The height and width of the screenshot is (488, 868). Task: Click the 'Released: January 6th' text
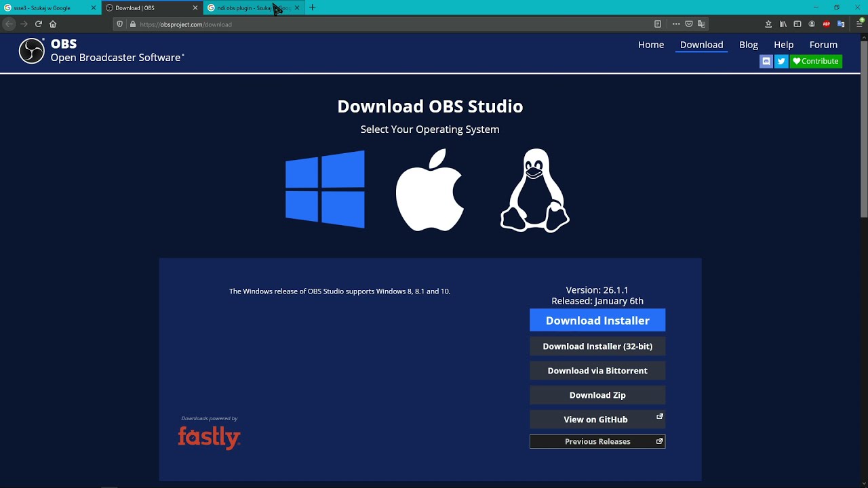[x=597, y=301]
